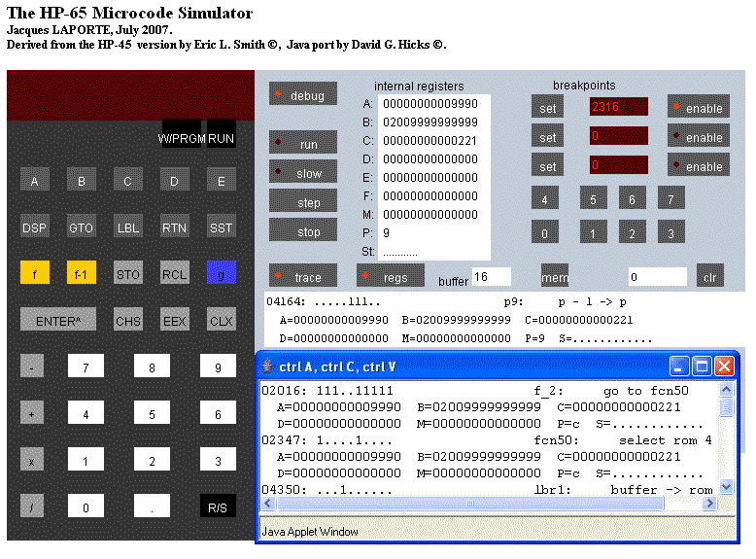Click calculator digit key 5
This screenshot has width=756, height=559.
pyautogui.click(x=152, y=413)
